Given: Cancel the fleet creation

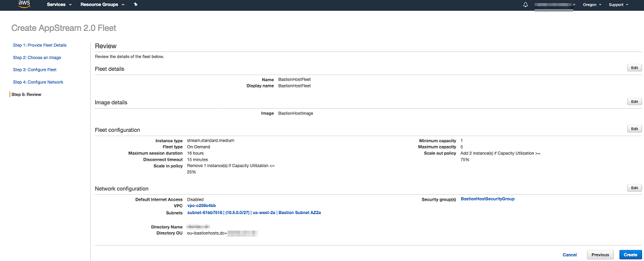Looking at the screenshot, I should [x=570, y=255].
